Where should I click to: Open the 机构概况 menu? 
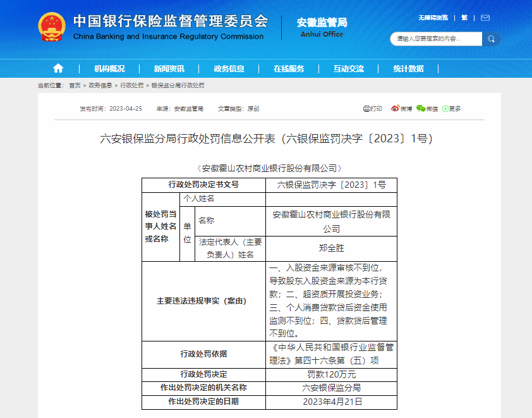point(110,68)
